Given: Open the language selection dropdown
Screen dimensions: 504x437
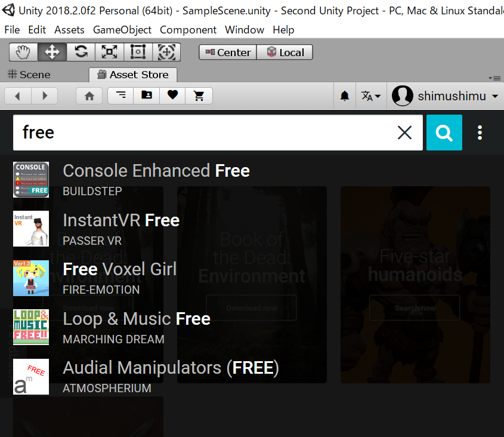Looking at the screenshot, I should (370, 96).
